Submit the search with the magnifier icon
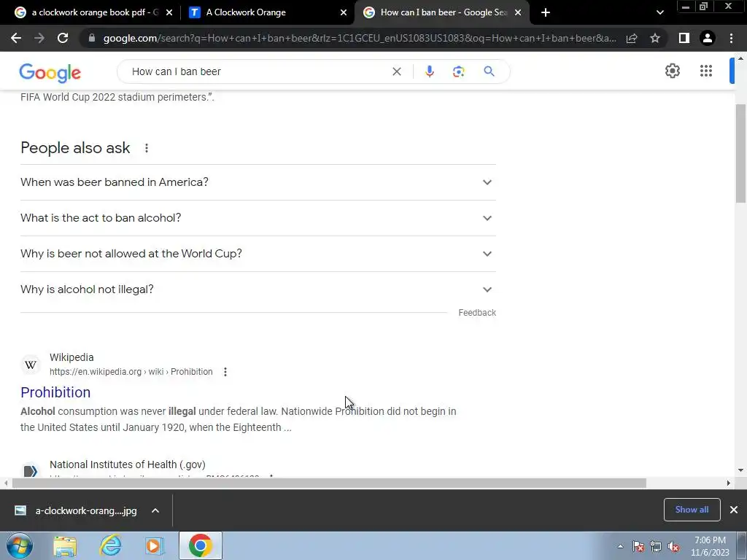747x560 pixels. click(489, 71)
